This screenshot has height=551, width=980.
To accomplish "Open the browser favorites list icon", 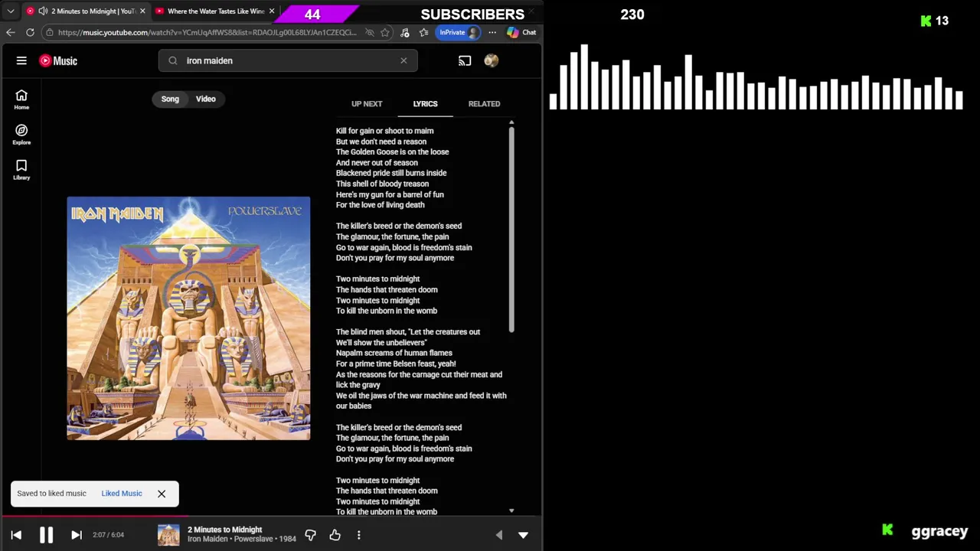I will pyautogui.click(x=423, y=32).
